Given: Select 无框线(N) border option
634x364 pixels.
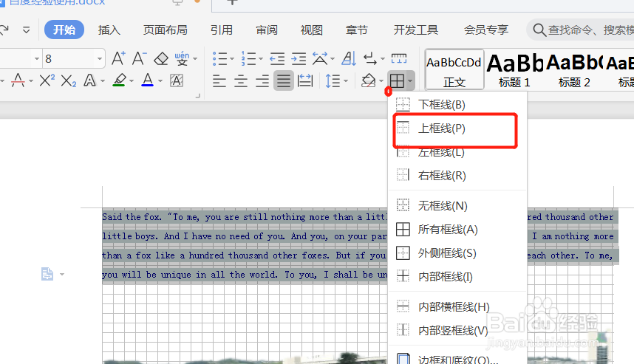Looking at the screenshot, I should pyautogui.click(x=457, y=206).
